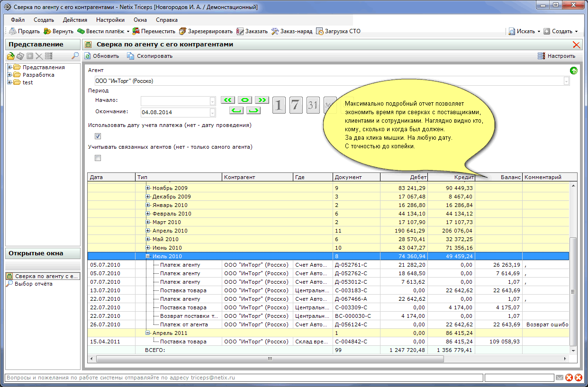The image size is (588, 387).
Task: Click the delete X icon in the Представление panel
Action: click(39, 56)
